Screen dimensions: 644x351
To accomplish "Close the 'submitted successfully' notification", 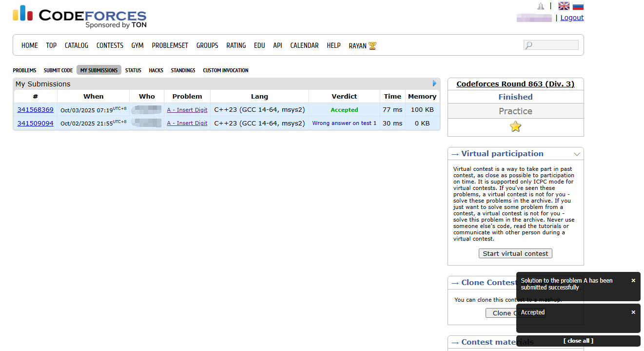I will pos(633,281).
